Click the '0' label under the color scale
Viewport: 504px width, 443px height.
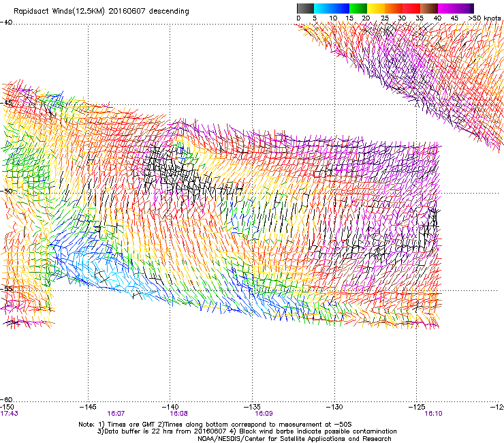(x=298, y=18)
